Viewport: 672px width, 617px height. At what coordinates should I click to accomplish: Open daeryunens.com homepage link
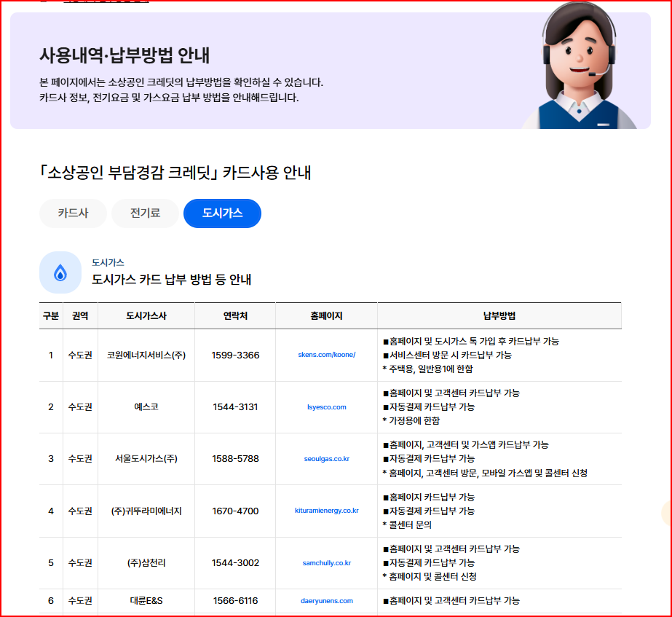tap(327, 601)
